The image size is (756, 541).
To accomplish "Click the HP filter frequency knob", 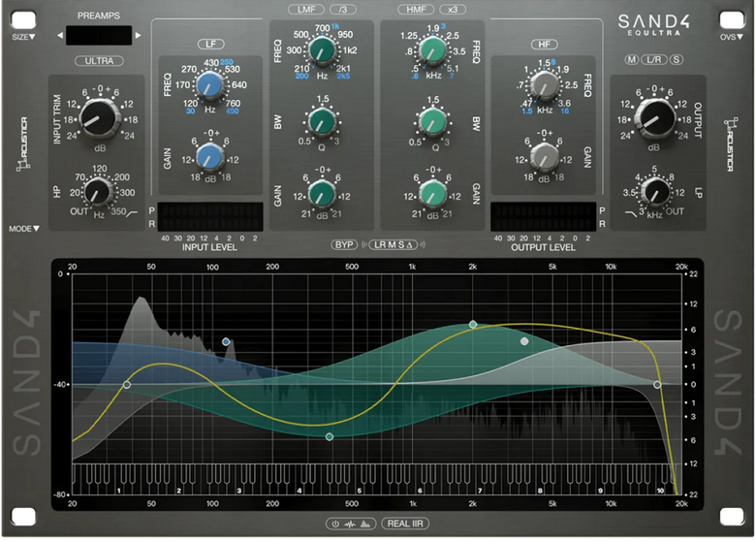I will (98, 192).
